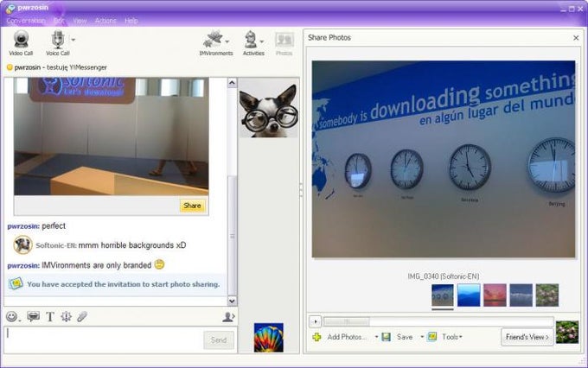Click the Yahoo Messenger title bar icon
Screen dimensions: 588x368
point(10,9)
